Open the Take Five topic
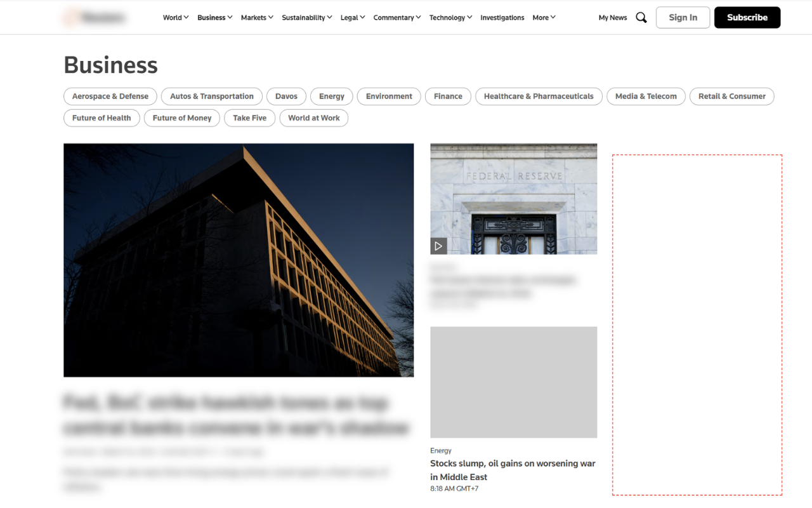 pyautogui.click(x=250, y=118)
